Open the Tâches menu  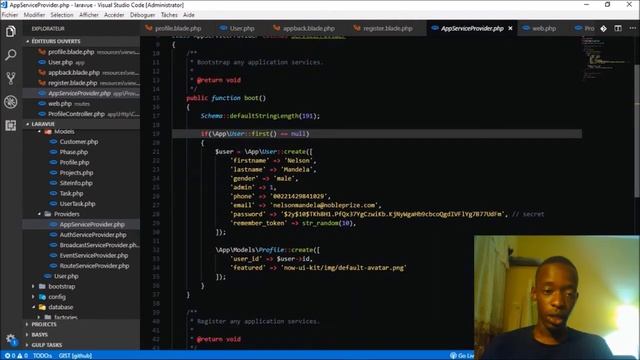pos(169,15)
